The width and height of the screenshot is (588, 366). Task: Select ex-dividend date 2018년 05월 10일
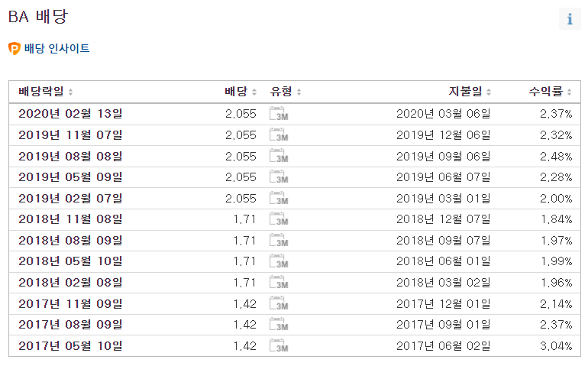(70, 261)
